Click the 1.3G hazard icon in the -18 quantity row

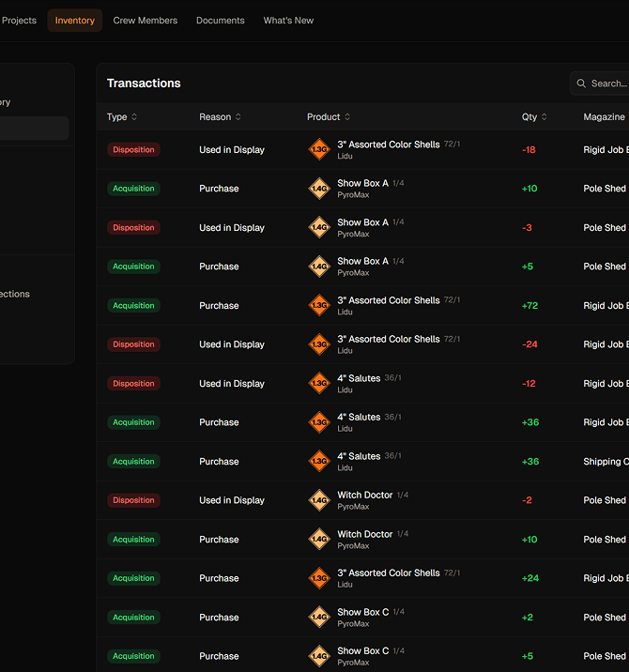point(319,149)
